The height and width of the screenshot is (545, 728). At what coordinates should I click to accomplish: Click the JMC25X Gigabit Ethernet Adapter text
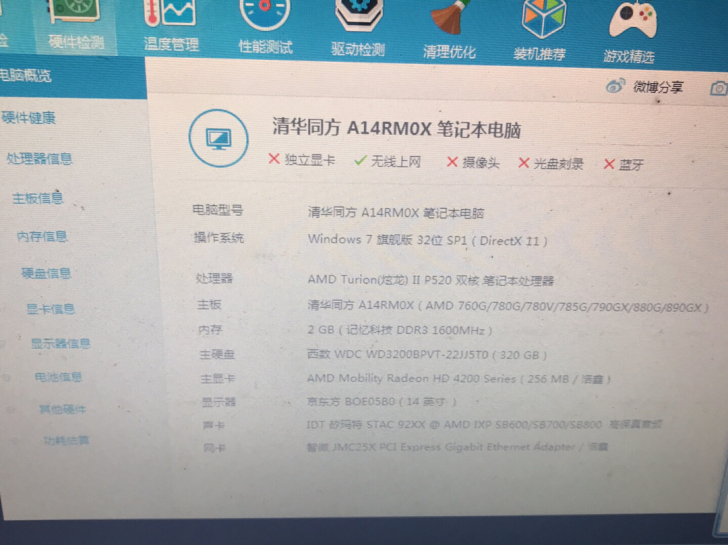click(x=457, y=447)
